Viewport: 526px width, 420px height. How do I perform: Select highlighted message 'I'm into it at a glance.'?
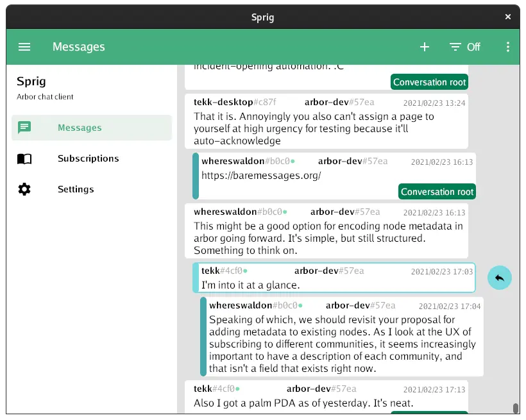click(x=334, y=278)
